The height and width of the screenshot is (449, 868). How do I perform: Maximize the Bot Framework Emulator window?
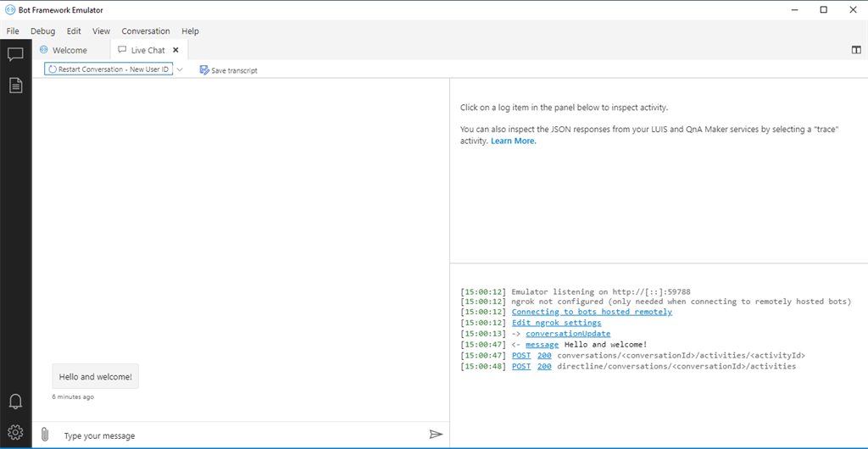824,10
